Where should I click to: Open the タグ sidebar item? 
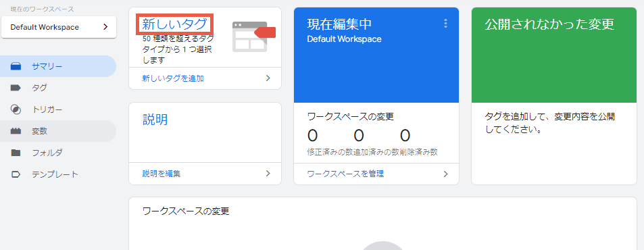click(x=58, y=88)
